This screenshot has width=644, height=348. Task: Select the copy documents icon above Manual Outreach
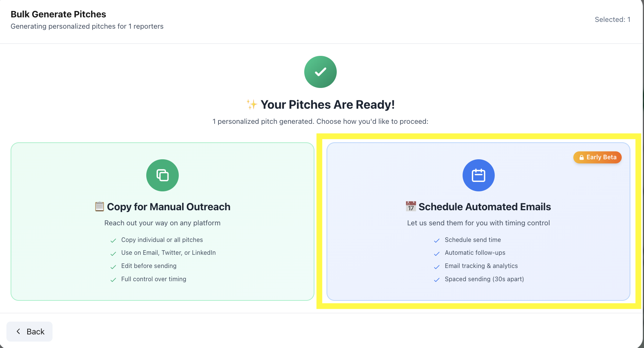162,175
